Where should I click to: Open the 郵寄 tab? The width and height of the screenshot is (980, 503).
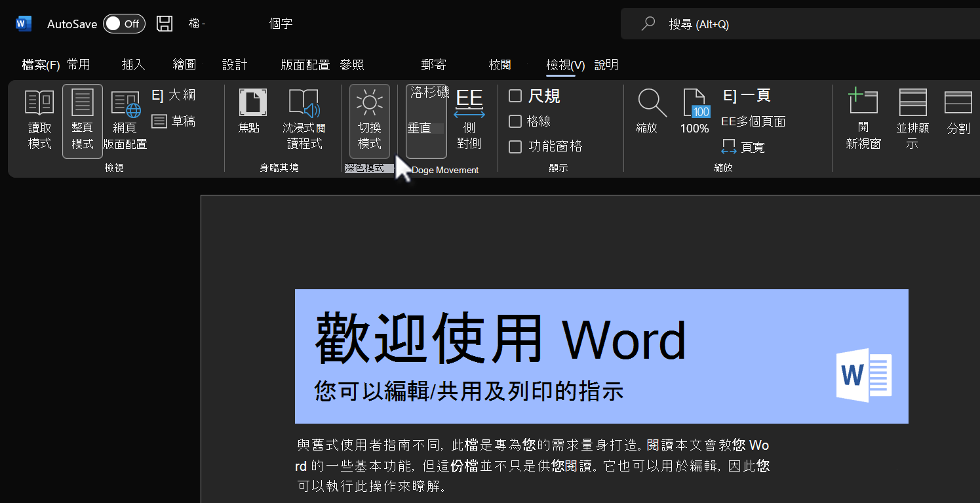point(433,64)
